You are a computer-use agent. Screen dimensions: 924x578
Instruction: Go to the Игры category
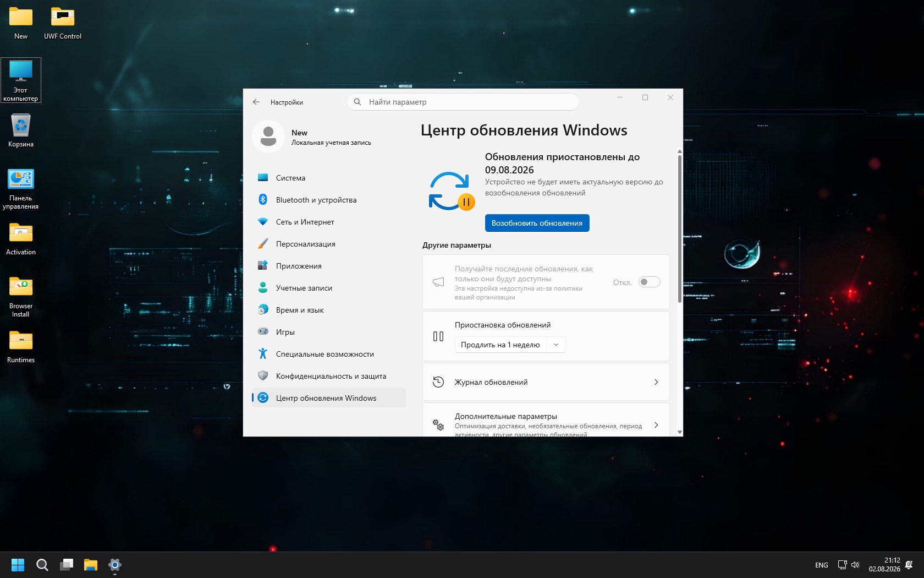[x=329, y=332]
